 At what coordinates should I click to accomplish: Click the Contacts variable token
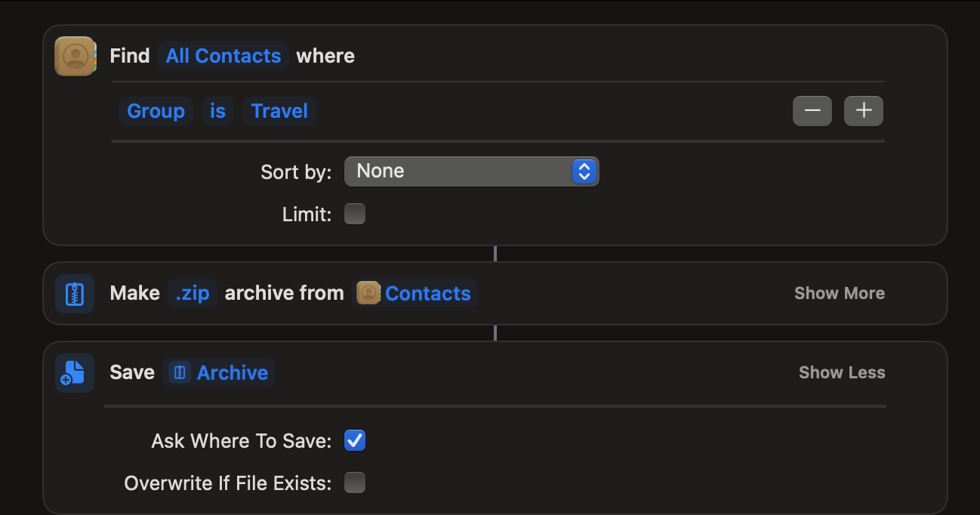[x=427, y=293]
